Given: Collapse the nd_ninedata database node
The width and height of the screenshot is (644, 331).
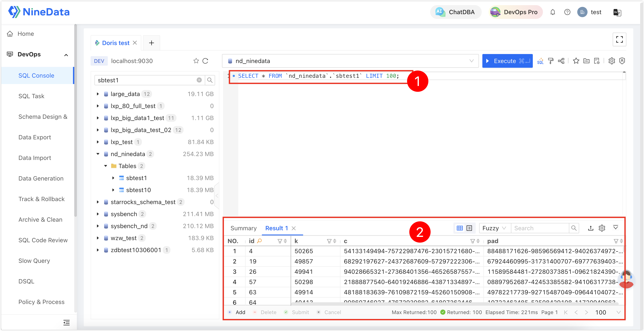Looking at the screenshot, I should 98,154.
